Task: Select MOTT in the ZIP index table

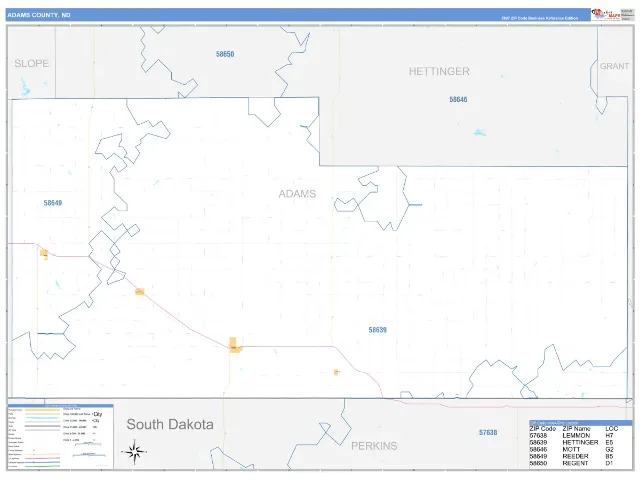Action: click(571, 450)
